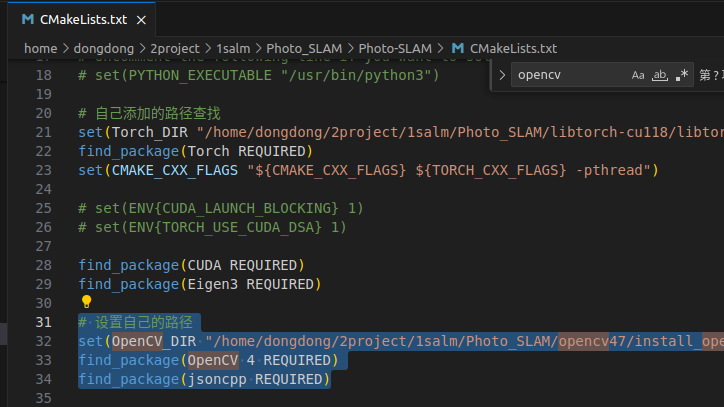Open the 1salm breadcrumb folder
The height and width of the screenshot is (407, 724).
point(233,49)
